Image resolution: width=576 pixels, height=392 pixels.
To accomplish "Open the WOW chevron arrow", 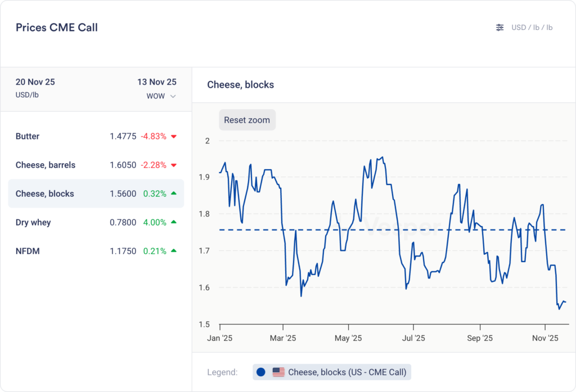I will (173, 96).
